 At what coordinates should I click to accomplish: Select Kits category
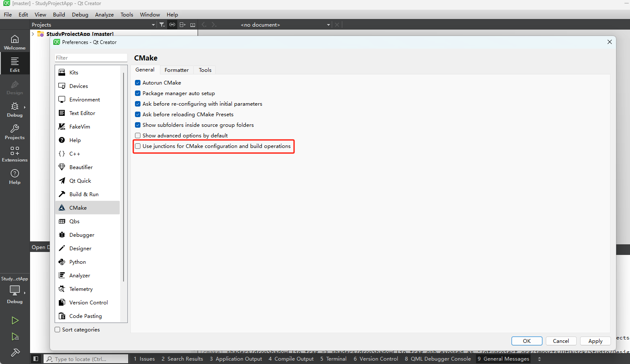point(88,72)
